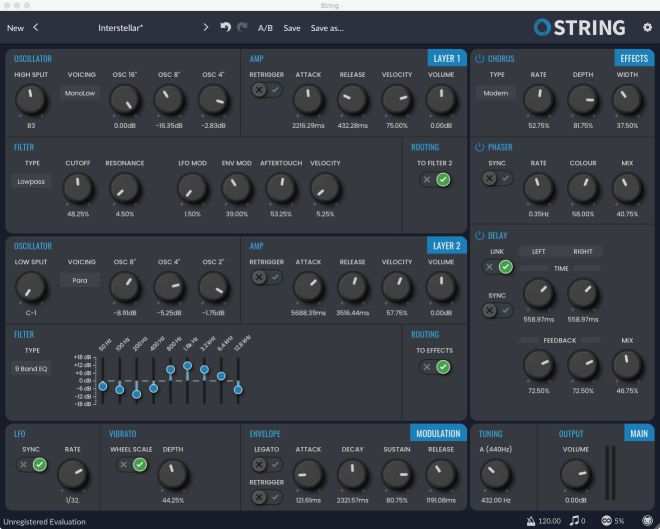Click the New preset button
Screen dimensions: 660x529
(x=16, y=28)
